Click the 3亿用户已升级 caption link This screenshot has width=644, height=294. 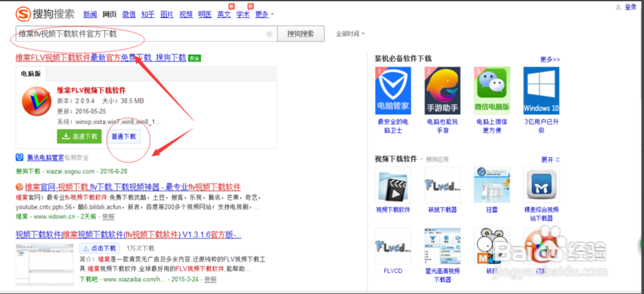tap(542, 126)
